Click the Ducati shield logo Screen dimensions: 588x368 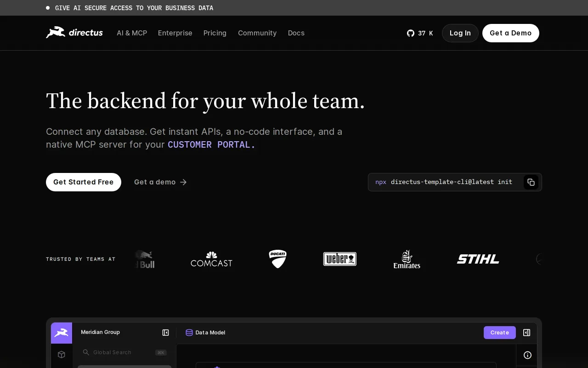click(x=278, y=259)
